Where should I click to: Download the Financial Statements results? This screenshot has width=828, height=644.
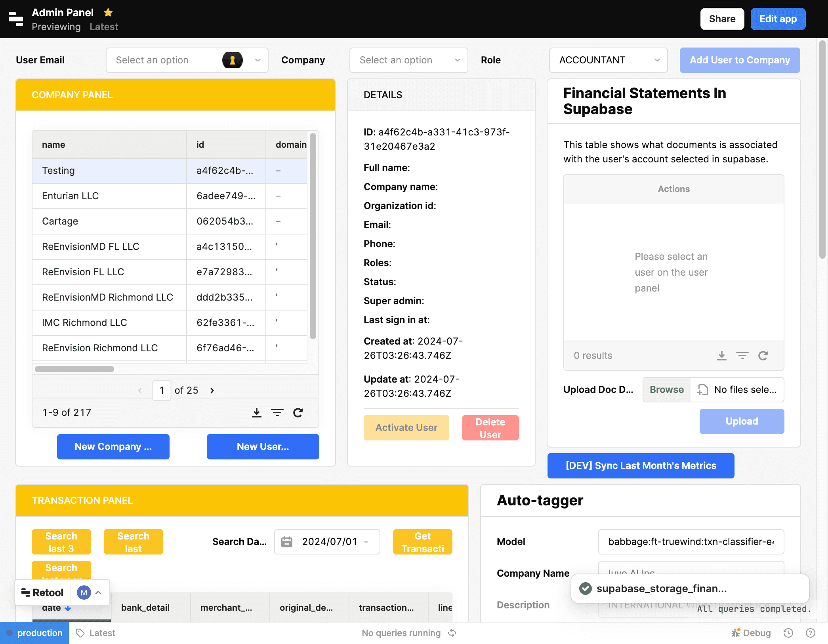[x=722, y=355]
